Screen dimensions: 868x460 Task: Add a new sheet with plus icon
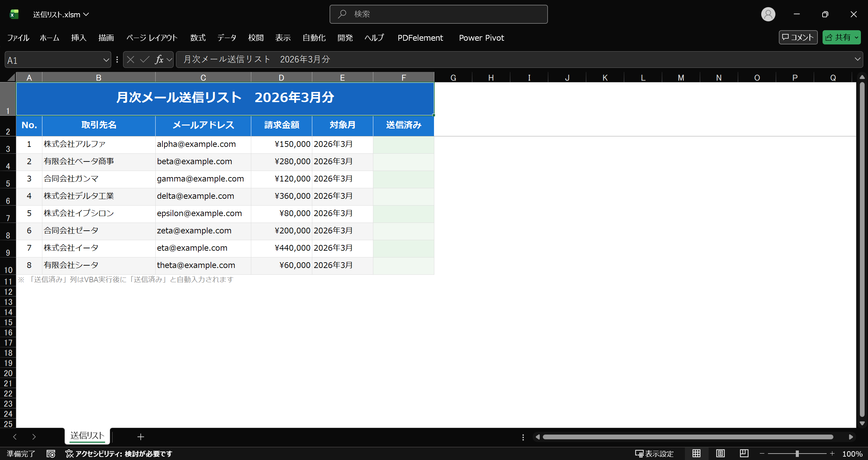coord(141,437)
